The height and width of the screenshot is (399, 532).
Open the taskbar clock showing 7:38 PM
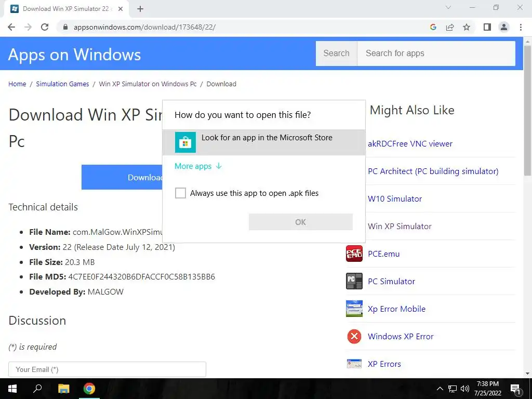(x=487, y=389)
